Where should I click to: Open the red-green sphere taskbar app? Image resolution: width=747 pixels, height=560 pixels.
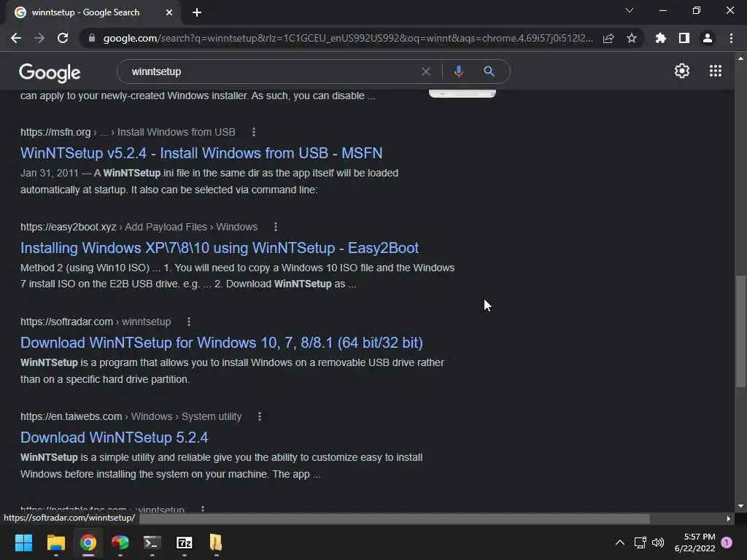click(x=120, y=542)
